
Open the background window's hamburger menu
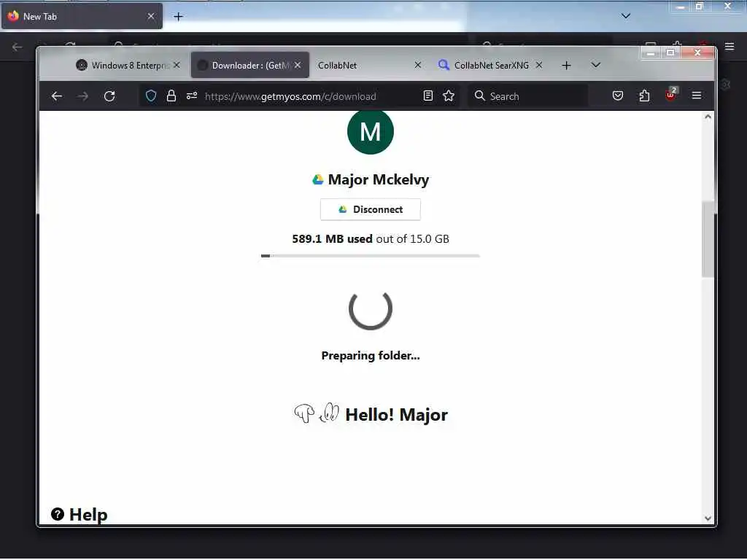729,46
